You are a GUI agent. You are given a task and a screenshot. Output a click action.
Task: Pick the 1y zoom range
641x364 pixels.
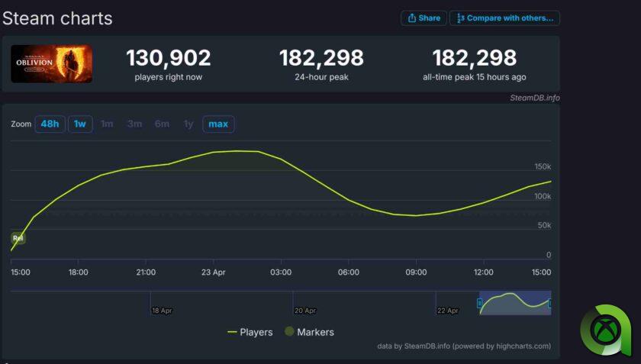188,124
